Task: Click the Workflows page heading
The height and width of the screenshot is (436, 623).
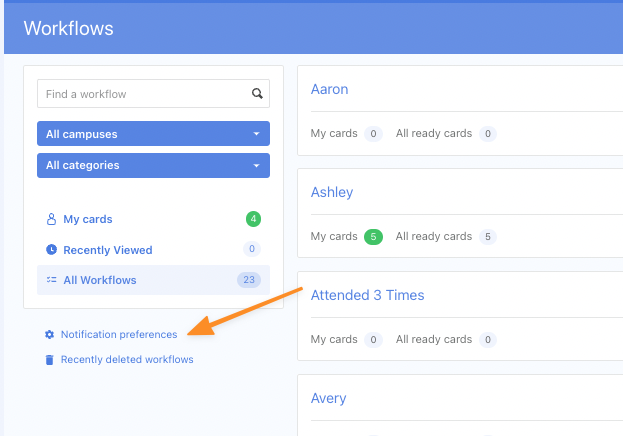Action: 68,29
